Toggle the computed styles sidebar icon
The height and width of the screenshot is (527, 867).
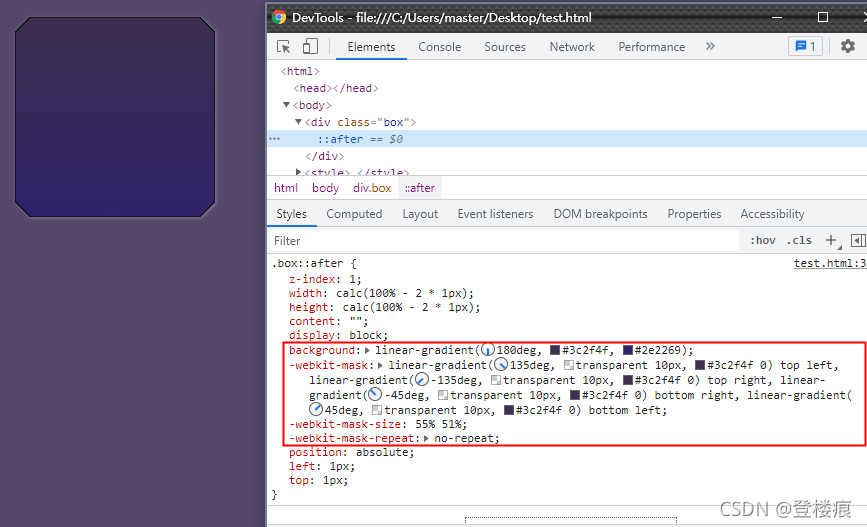858,240
